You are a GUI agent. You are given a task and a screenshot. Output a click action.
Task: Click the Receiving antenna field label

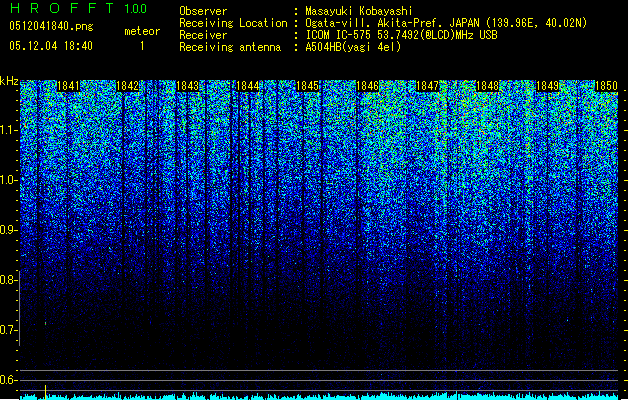230,47
